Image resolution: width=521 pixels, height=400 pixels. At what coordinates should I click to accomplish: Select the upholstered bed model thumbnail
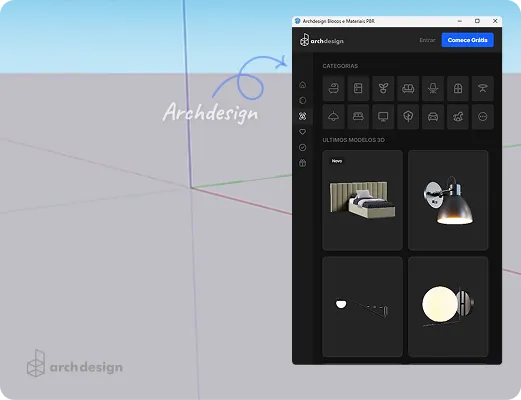(x=362, y=200)
